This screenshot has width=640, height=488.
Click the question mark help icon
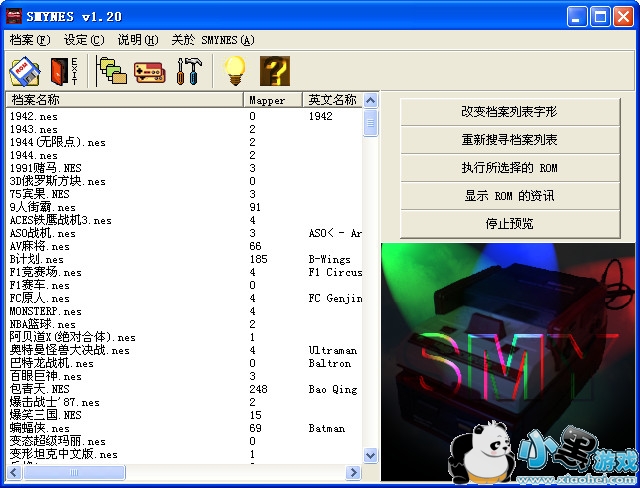point(275,71)
